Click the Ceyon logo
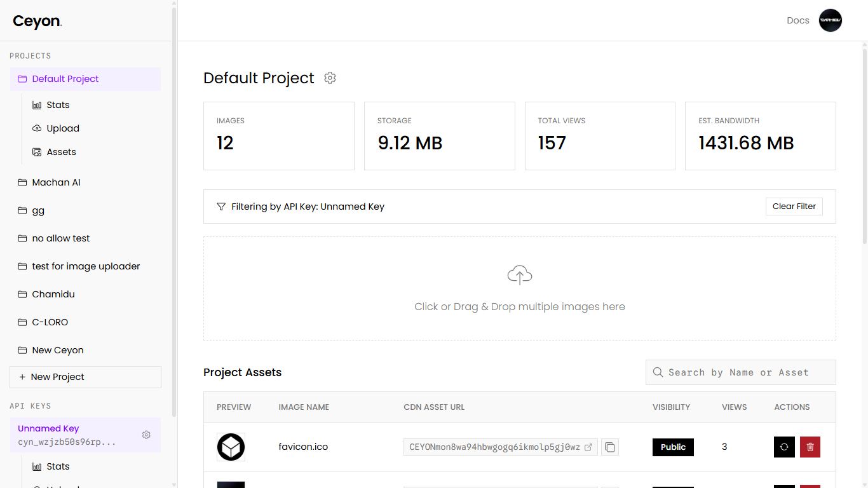 (37, 21)
